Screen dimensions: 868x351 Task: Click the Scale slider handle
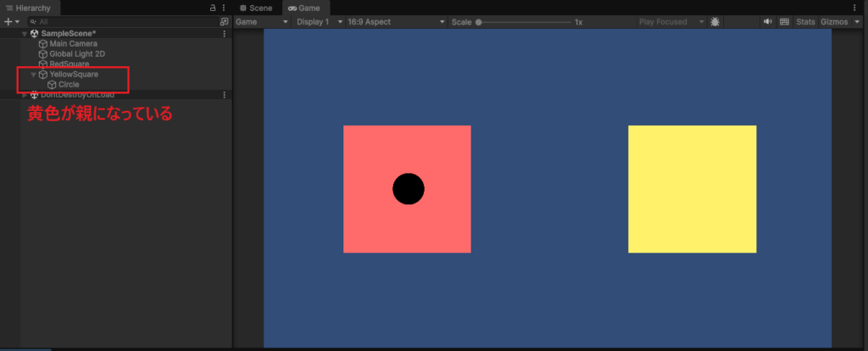479,21
